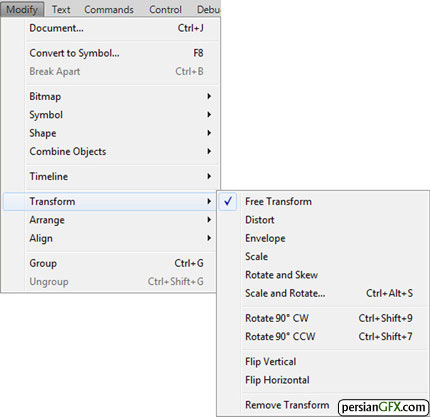Open the Control menu
Image resolution: width=430 pixels, height=417 pixels.
[x=165, y=9]
